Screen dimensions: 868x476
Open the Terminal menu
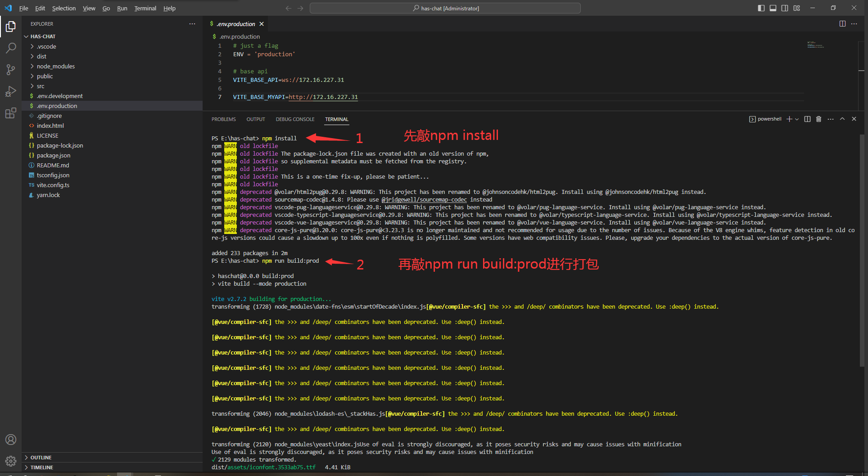(145, 8)
